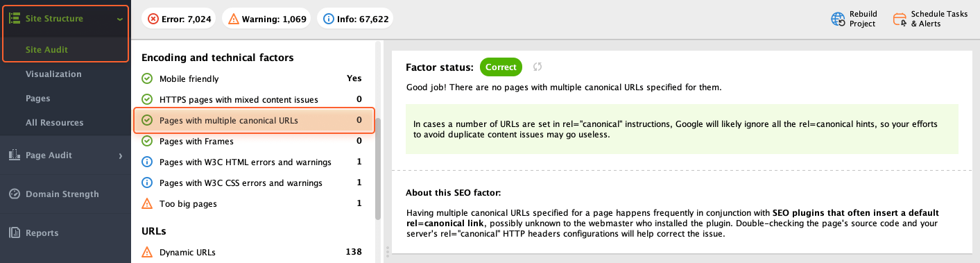980x263 pixels.
Task: Click the panel splitter handle dots
Action: click(387, 251)
